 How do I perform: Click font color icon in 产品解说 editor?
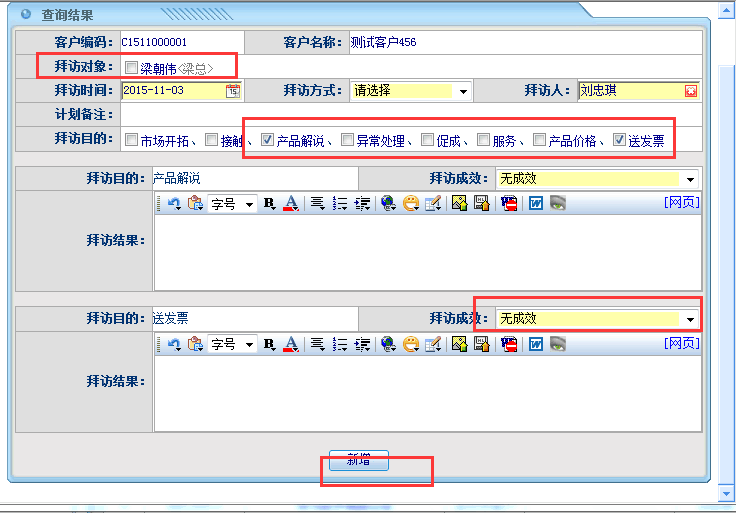[291, 203]
